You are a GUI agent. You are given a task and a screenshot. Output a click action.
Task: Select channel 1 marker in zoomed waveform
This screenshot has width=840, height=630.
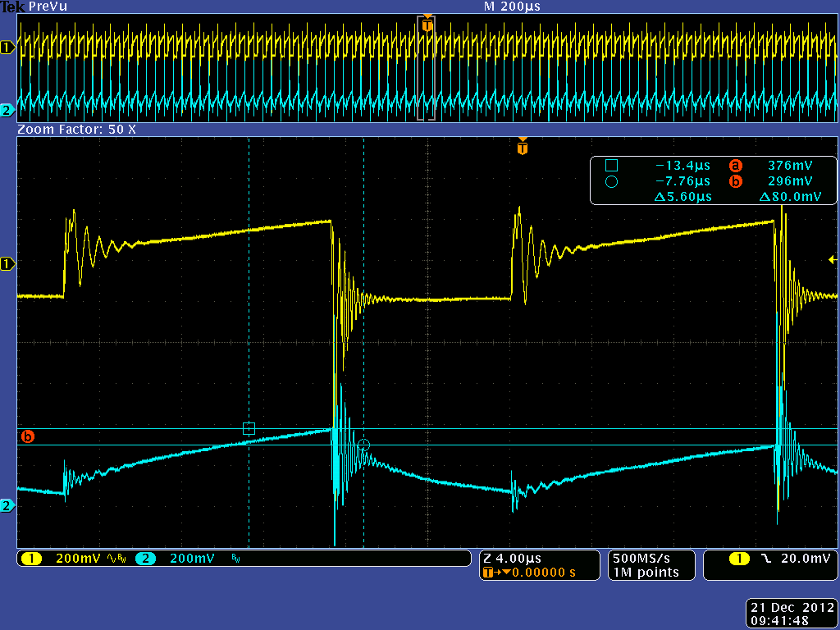pyautogui.click(x=7, y=263)
